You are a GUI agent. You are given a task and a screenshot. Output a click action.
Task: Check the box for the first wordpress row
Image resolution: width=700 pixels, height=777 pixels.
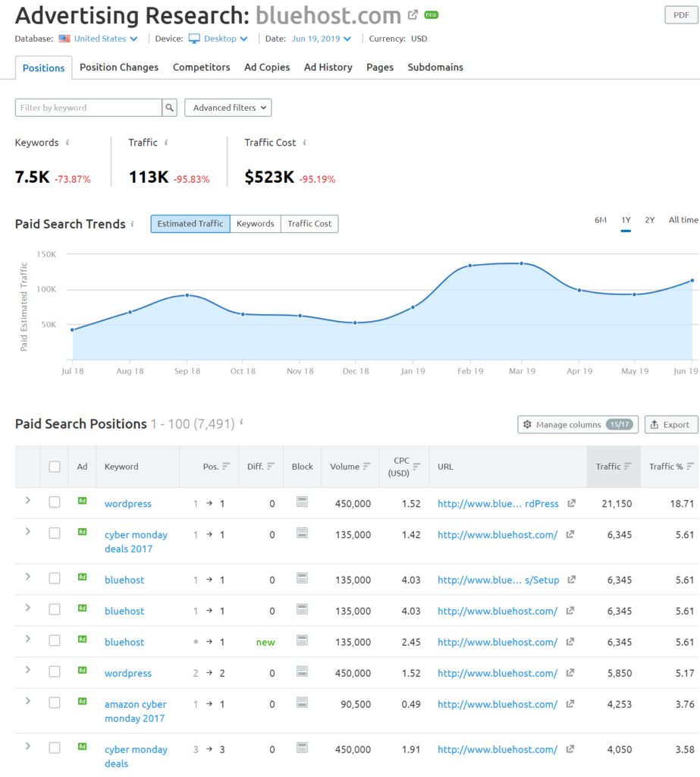[x=55, y=502]
